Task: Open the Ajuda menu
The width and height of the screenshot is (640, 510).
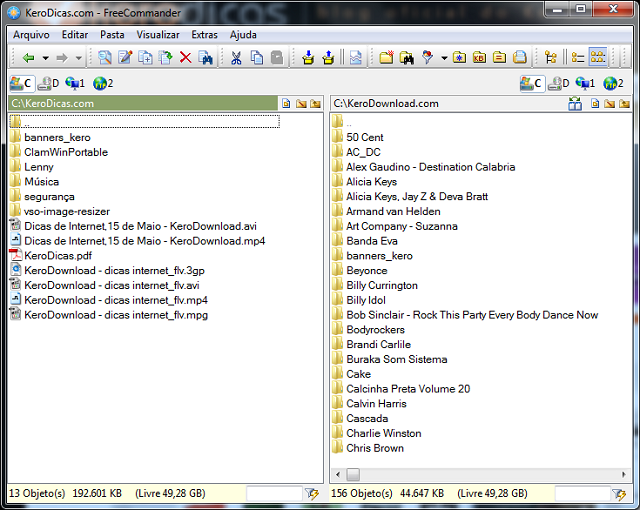Action: 243,35
